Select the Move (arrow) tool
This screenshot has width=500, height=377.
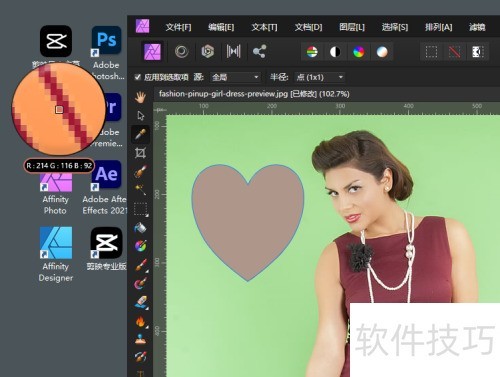point(140,116)
